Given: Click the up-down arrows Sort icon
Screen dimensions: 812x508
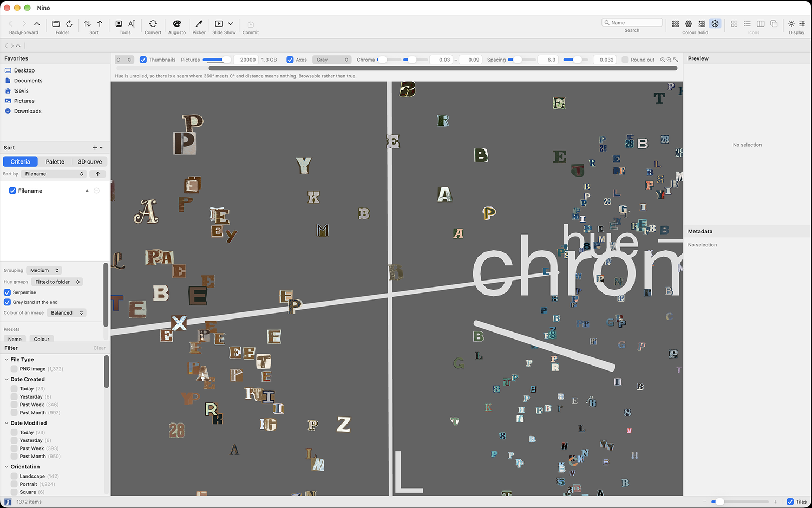Looking at the screenshot, I should point(87,24).
